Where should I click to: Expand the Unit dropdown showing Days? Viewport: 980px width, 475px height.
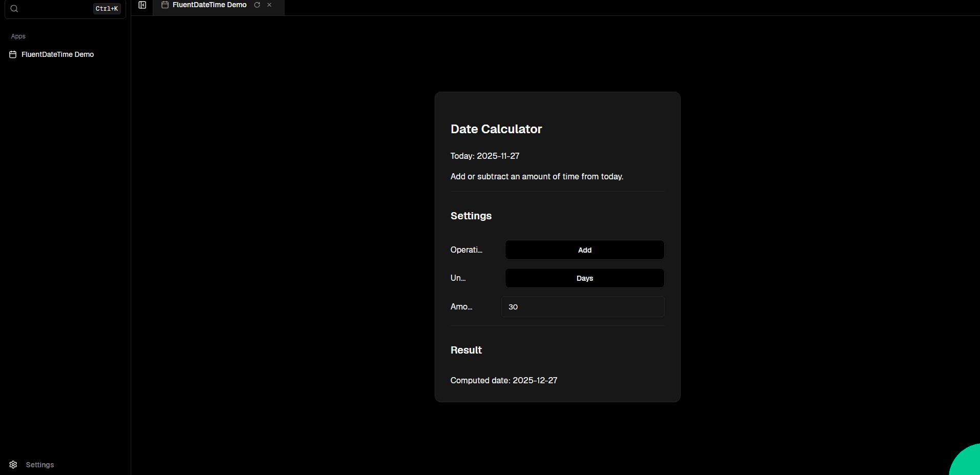[x=584, y=278]
